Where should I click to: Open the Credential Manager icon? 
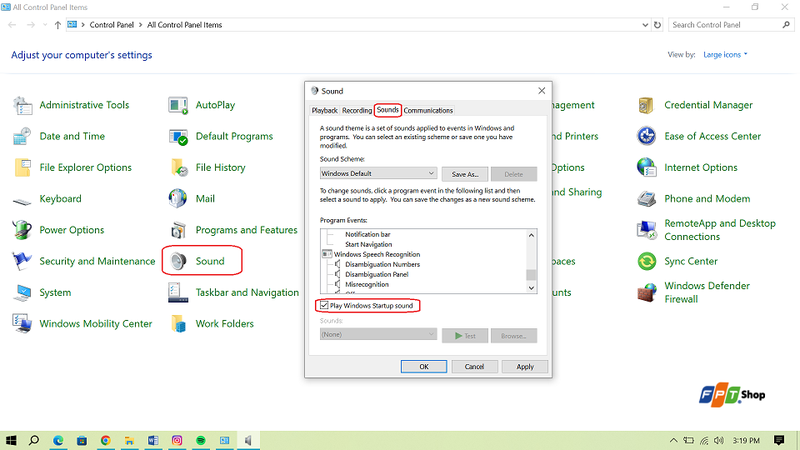646,105
